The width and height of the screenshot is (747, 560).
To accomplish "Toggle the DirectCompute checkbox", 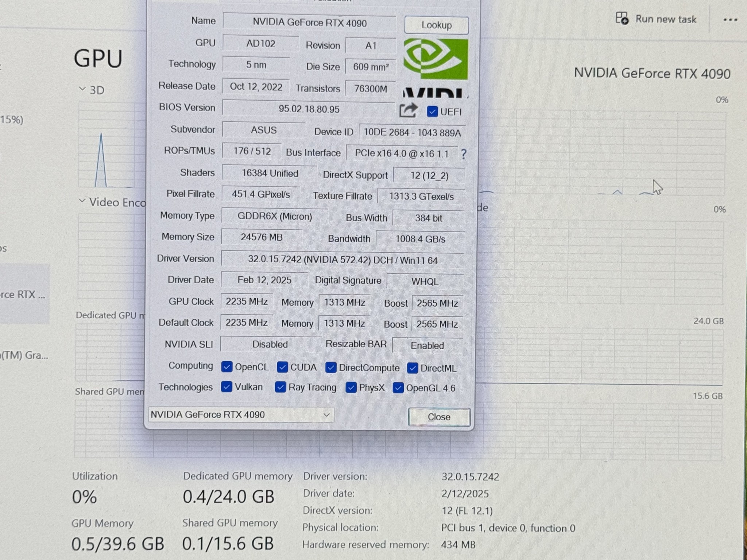I will [x=330, y=367].
